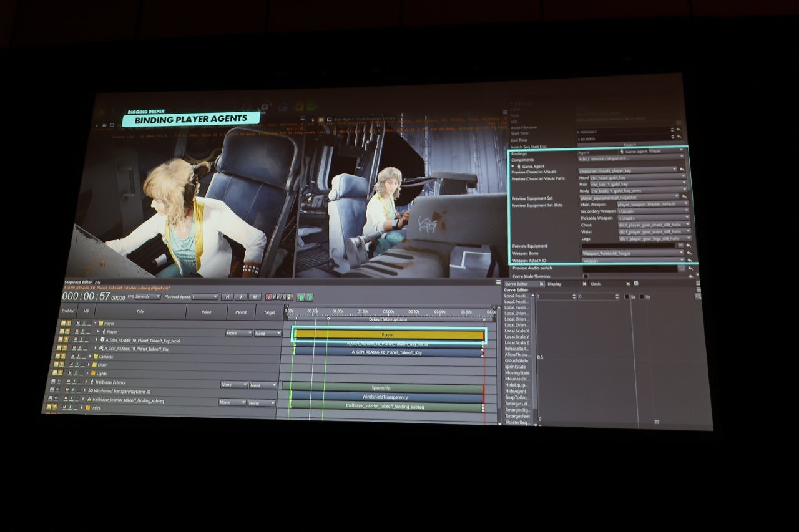Click the Enabled column header
Image resolution: width=799 pixels, height=532 pixels.
[x=68, y=311]
